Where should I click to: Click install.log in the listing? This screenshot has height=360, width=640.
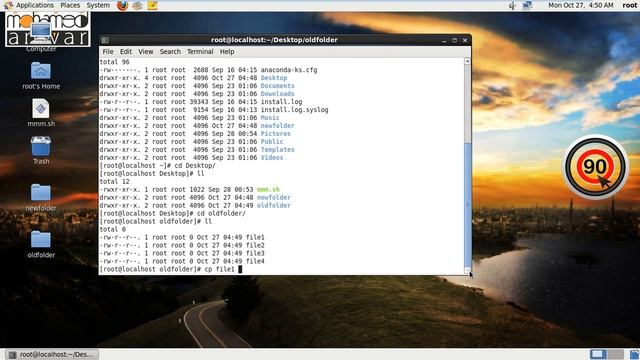pyautogui.click(x=281, y=102)
